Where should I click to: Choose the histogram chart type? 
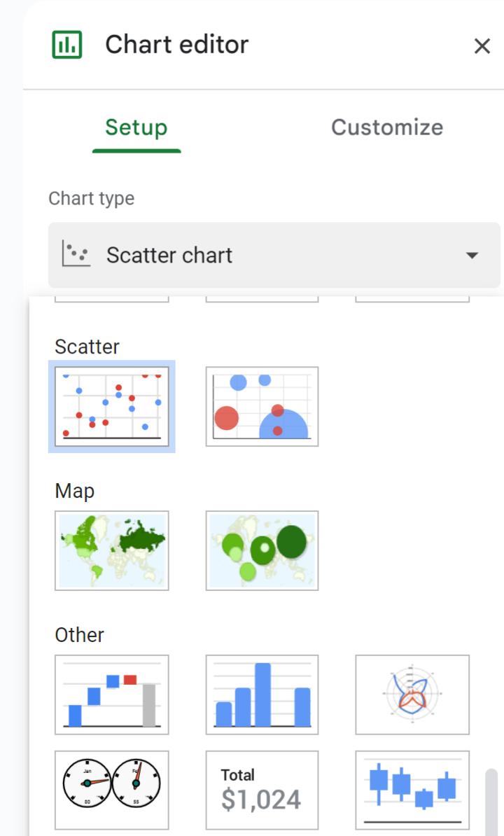click(262, 695)
